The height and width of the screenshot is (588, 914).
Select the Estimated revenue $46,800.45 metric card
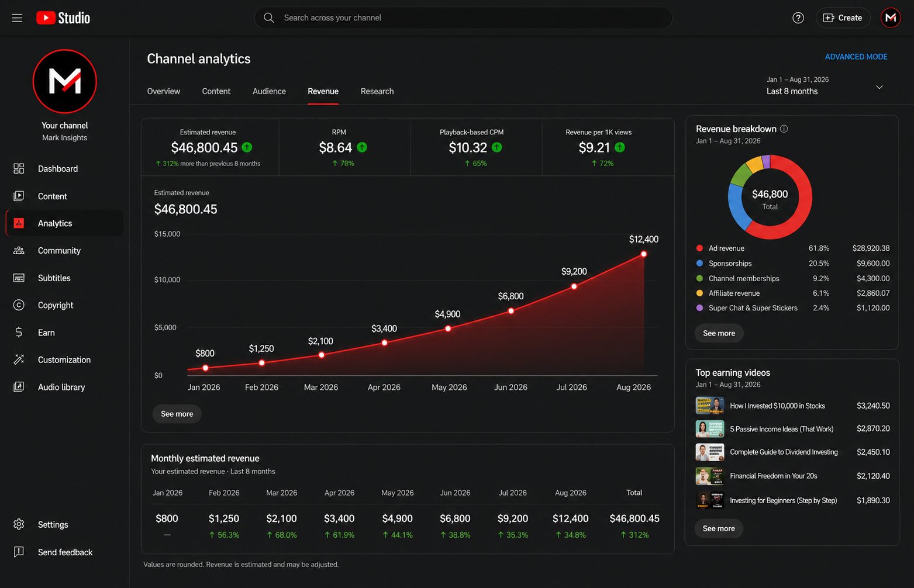pos(211,147)
